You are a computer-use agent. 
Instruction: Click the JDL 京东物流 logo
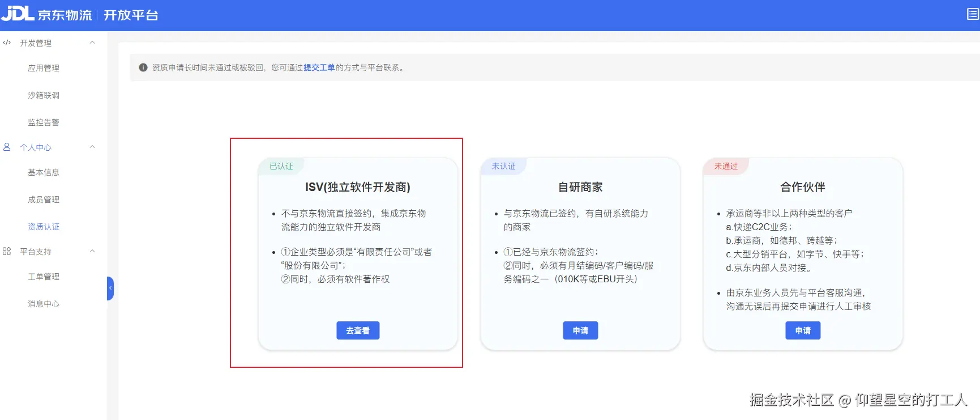[x=46, y=14]
